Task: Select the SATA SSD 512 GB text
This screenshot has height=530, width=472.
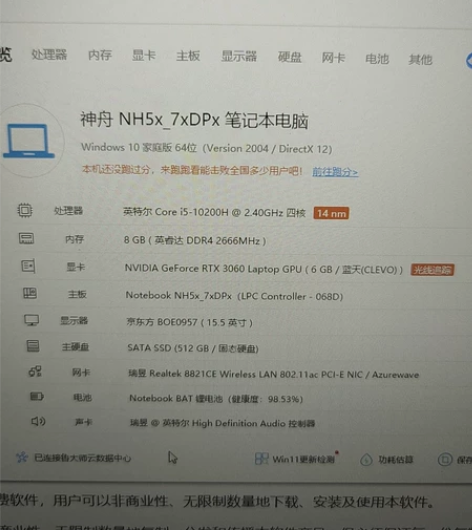Action: tap(193, 348)
